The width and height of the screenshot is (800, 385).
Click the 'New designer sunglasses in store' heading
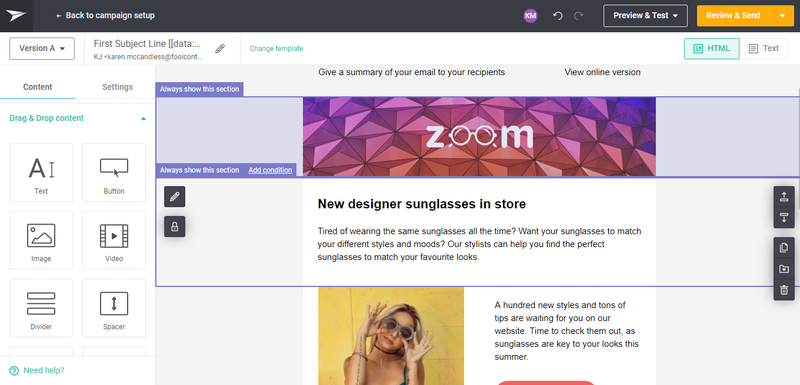421,204
